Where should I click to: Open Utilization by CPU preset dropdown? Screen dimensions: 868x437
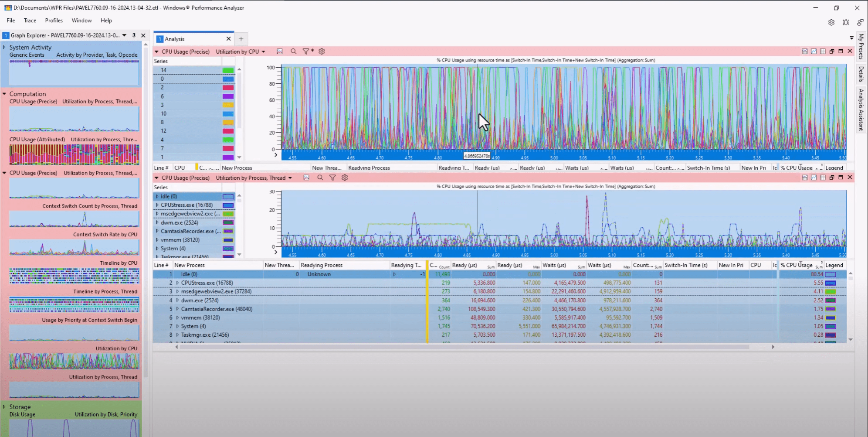(263, 51)
